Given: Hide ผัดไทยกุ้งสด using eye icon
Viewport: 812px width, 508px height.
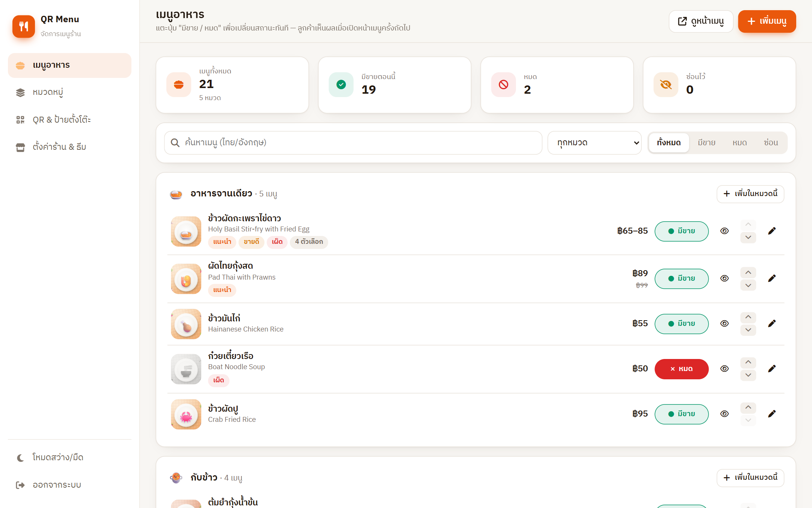Looking at the screenshot, I should [x=724, y=278].
